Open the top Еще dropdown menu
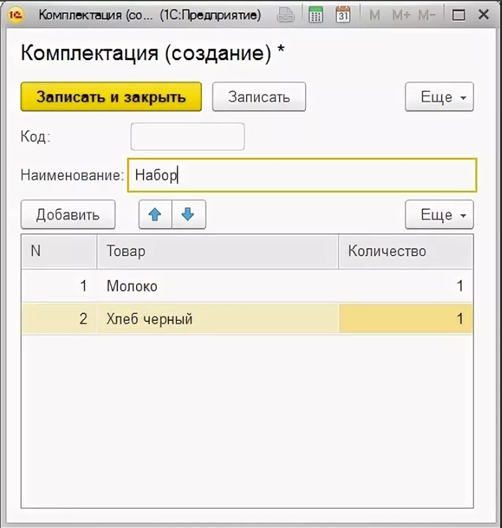The height and width of the screenshot is (528, 502). coord(439,97)
